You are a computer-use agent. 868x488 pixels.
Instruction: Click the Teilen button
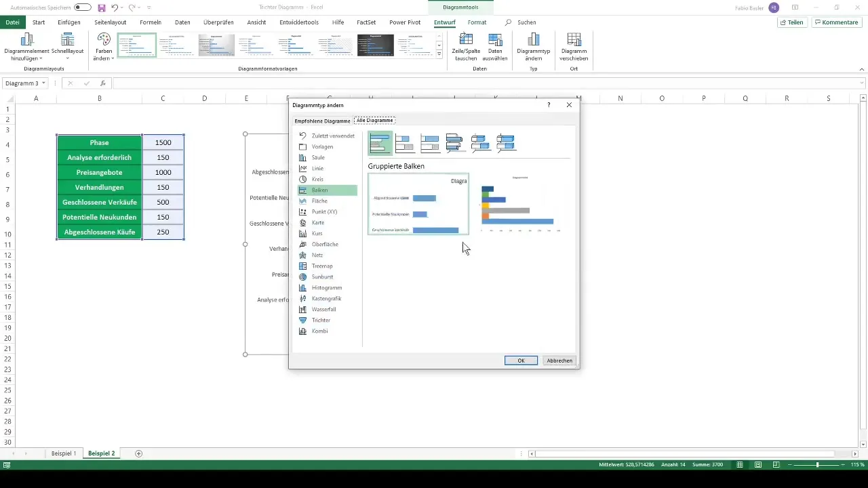[x=792, y=22]
